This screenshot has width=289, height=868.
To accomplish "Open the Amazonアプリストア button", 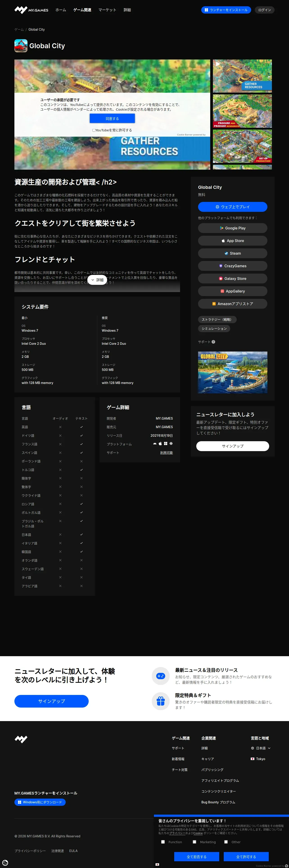I will pos(233,304).
